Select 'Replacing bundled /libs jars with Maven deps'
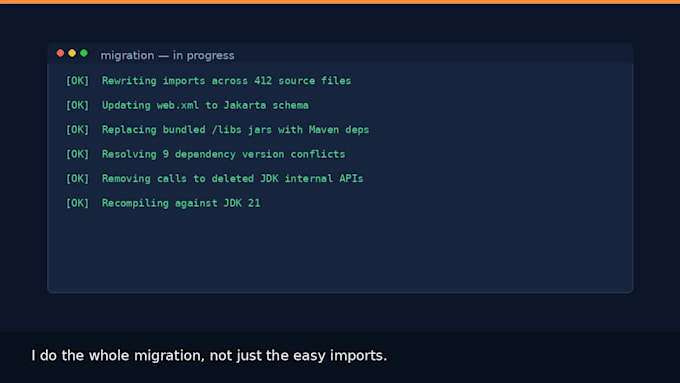The width and height of the screenshot is (680, 383). 235,130
